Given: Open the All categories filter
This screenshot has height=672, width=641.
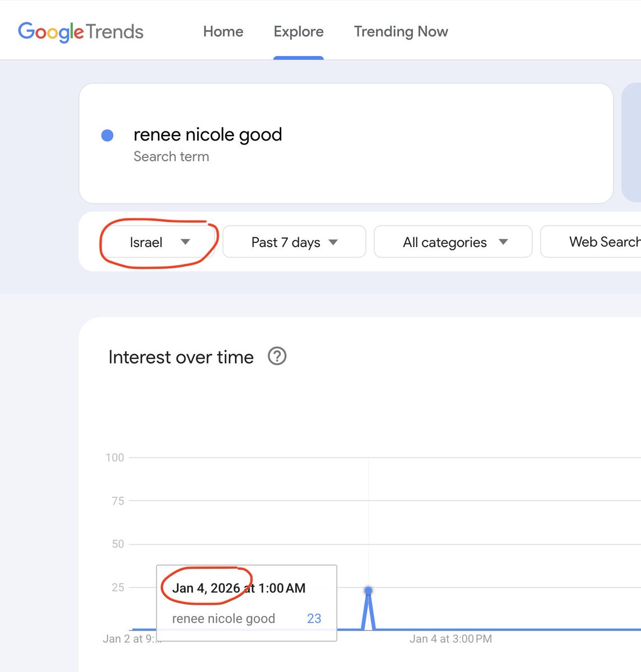Looking at the screenshot, I should (453, 242).
